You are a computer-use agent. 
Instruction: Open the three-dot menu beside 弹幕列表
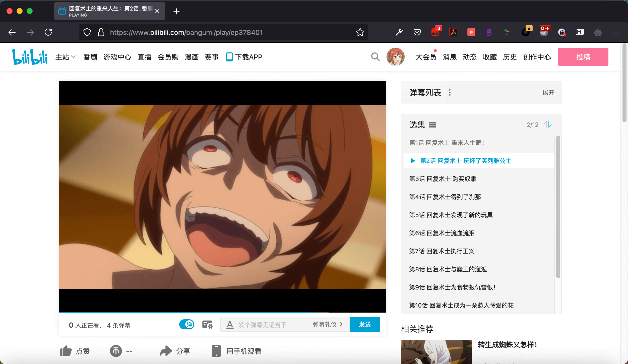450,92
